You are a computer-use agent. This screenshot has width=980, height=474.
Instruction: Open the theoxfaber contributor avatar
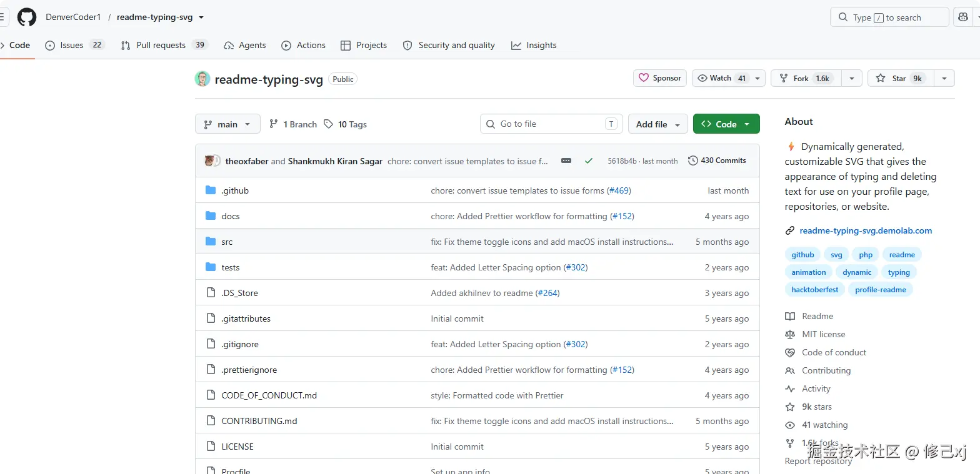(x=210, y=160)
